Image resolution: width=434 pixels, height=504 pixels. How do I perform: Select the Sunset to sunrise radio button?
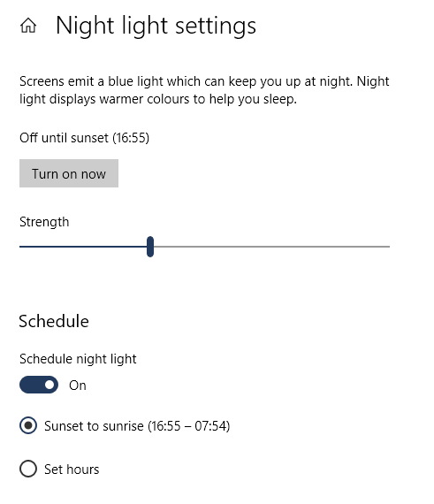point(28,425)
